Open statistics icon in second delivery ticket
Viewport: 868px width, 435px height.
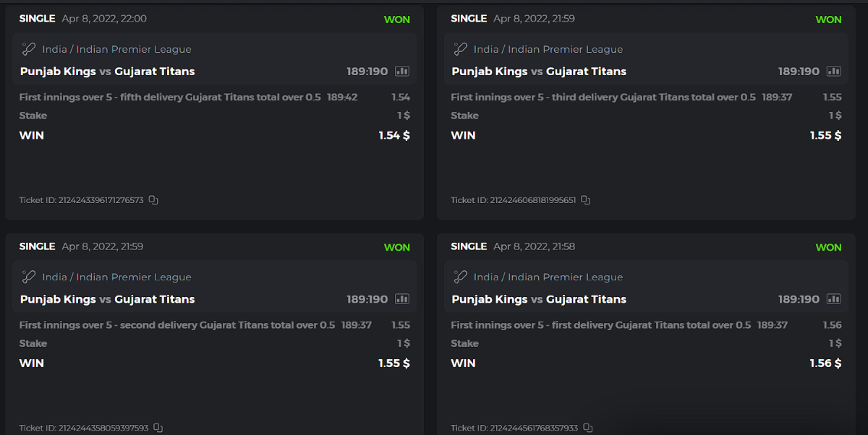(402, 299)
